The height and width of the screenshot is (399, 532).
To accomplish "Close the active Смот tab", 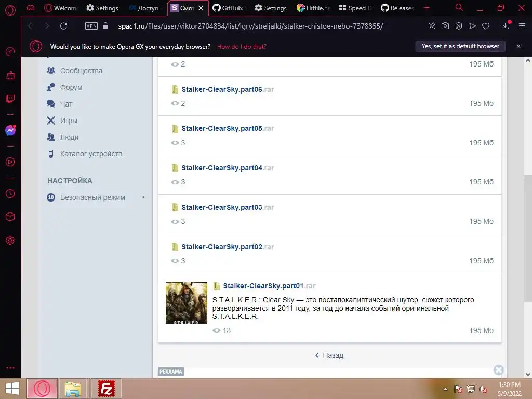I will coord(201,8).
